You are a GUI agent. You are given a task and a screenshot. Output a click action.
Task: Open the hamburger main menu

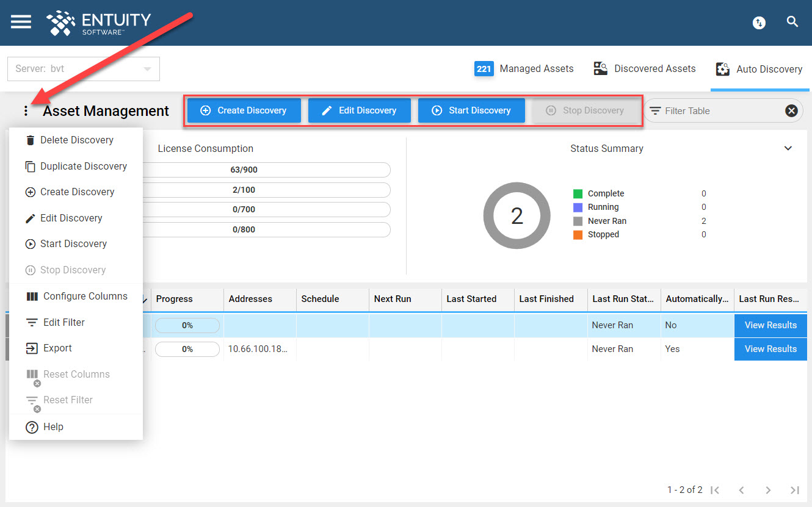pyautogui.click(x=21, y=22)
